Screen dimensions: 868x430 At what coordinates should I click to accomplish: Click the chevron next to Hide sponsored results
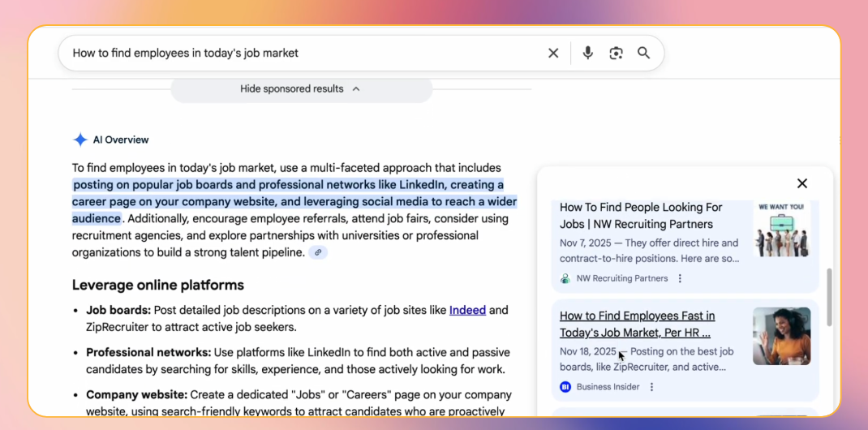click(356, 89)
